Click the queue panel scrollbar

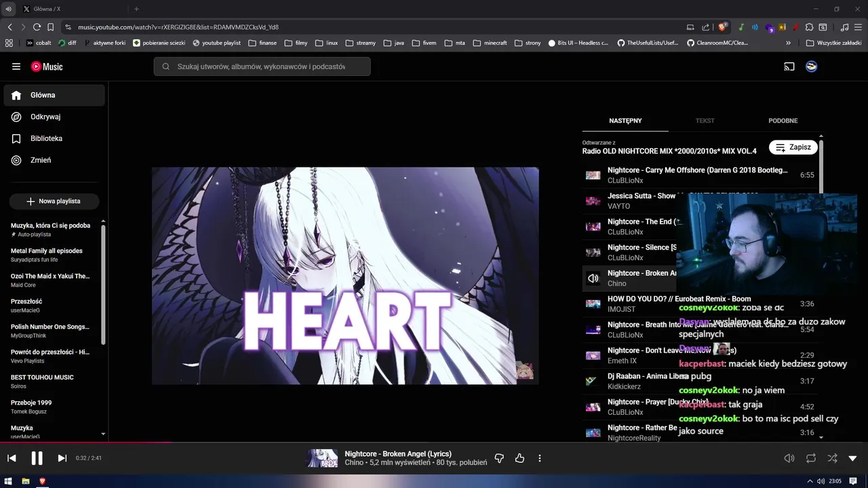[x=821, y=166]
